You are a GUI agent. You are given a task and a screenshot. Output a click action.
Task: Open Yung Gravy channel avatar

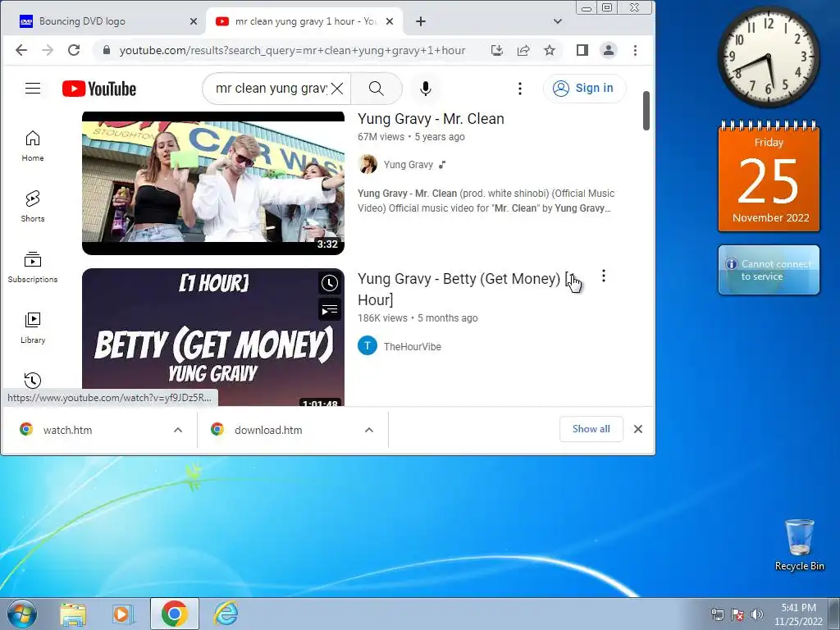(x=367, y=164)
